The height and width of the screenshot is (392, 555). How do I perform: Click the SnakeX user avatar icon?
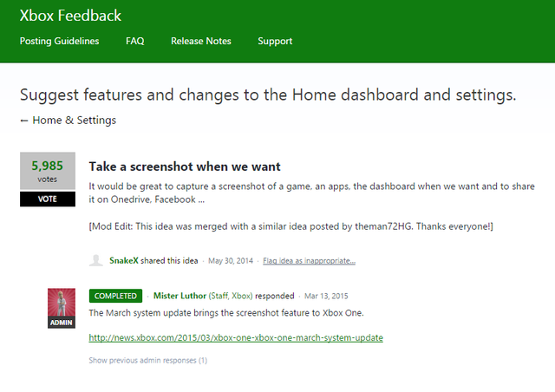97,260
